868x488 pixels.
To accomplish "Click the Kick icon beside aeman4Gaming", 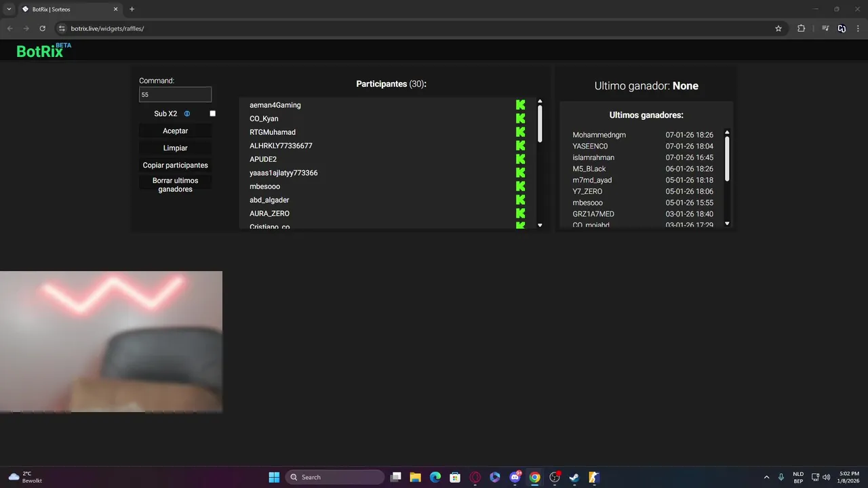I will pyautogui.click(x=521, y=105).
